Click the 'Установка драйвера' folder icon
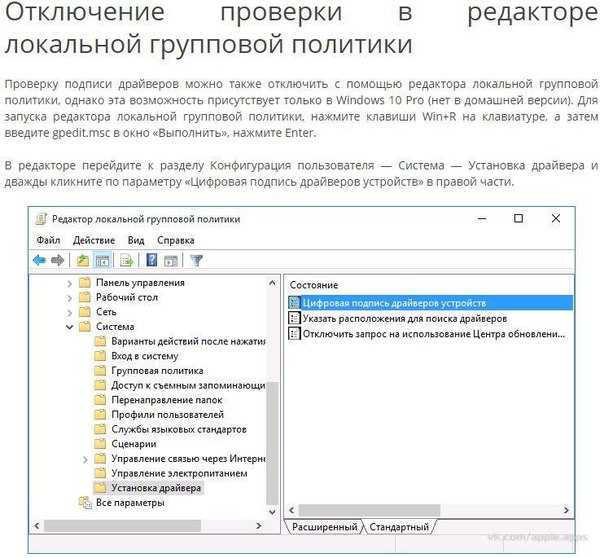Viewport: 604px width, 558px height. pyautogui.click(x=100, y=488)
